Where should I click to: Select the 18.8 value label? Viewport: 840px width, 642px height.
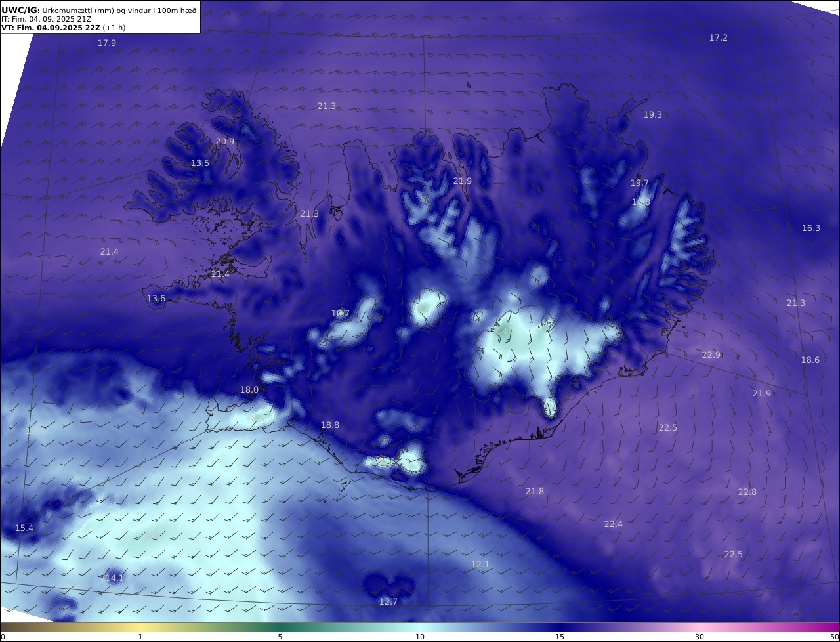coord(330,425)
